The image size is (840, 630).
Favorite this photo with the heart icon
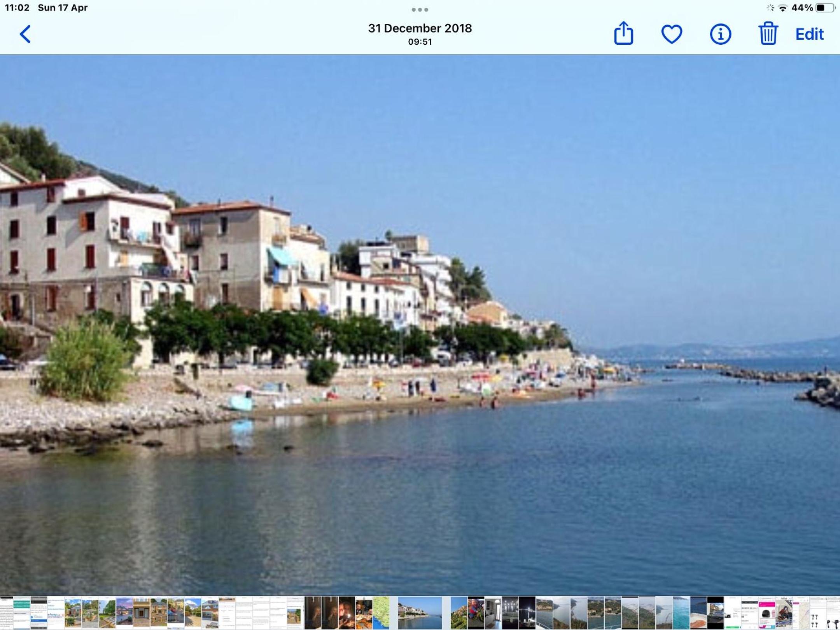[x=672, y=34]
